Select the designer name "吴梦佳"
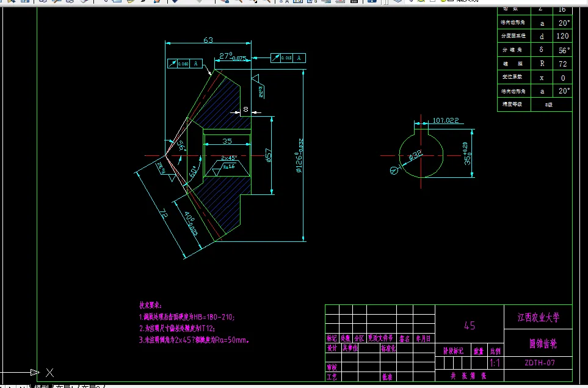This screenshot has height=388, width=588. coord(350,348)
